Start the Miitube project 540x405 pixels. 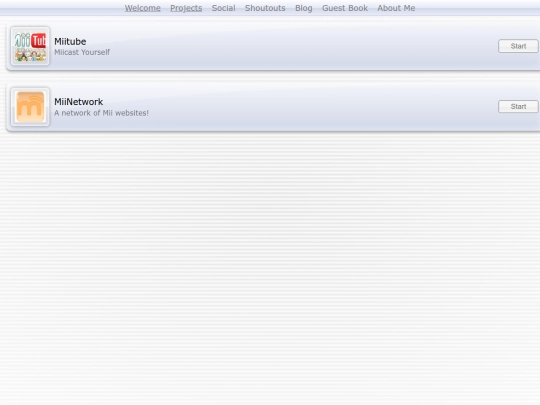[x=518, y=46]
